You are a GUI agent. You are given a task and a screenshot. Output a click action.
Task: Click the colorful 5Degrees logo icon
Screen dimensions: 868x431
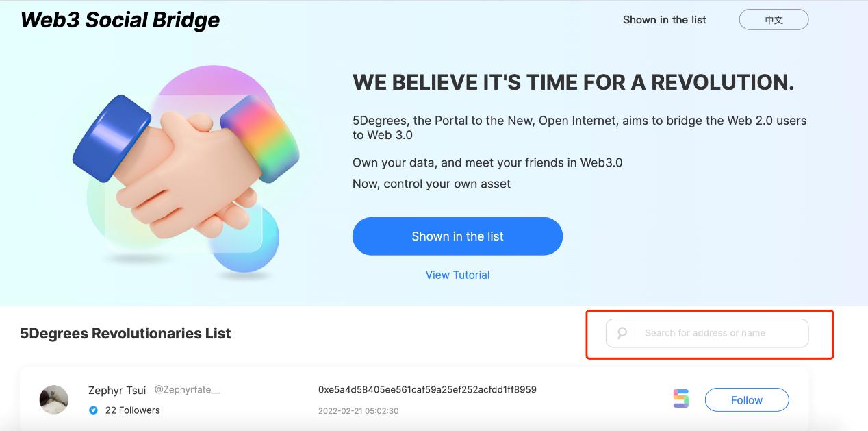680,399
